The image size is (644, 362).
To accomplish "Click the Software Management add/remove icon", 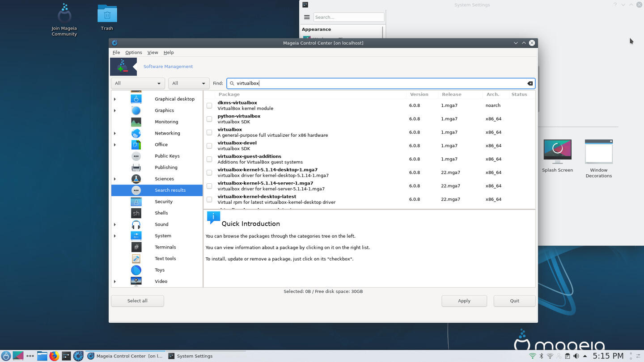I will tap(123, 67).
